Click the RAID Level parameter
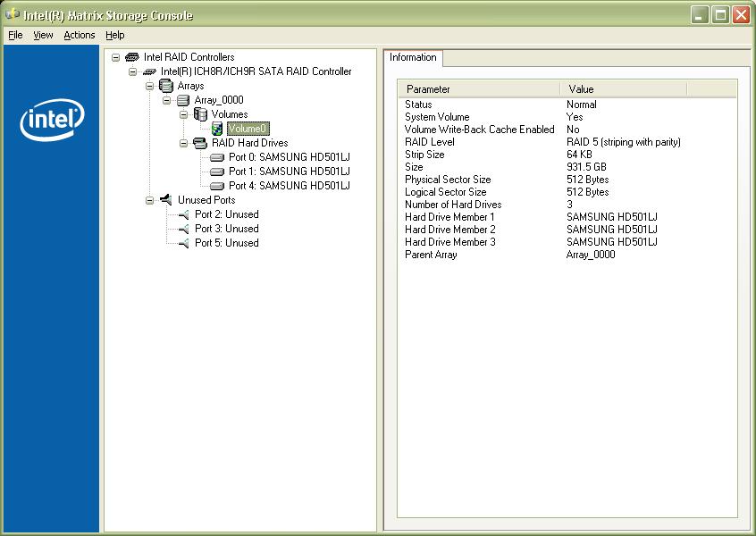The width and height of the screenshot is (756, 536). [x=430, y=142]
